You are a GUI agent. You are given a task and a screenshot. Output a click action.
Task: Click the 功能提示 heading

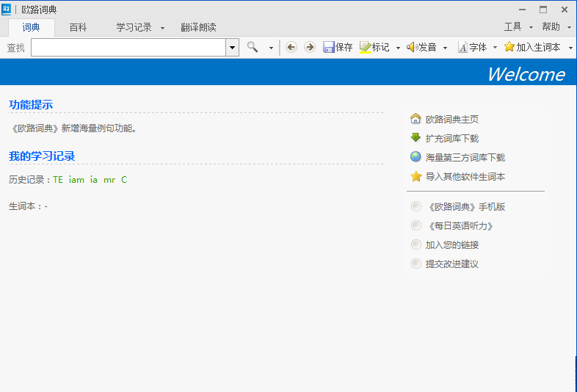(x=31, y=104)
